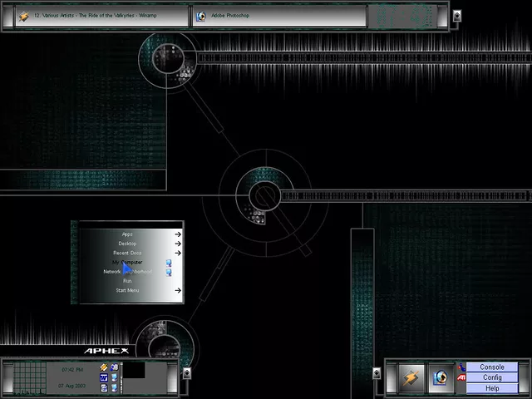Choose My Computer in the popup menu

127,263
